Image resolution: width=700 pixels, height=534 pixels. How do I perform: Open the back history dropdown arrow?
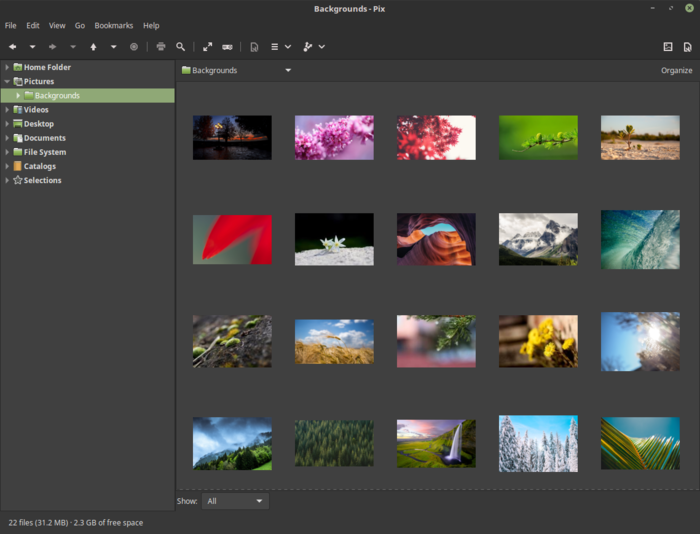[x=32, y=46]
